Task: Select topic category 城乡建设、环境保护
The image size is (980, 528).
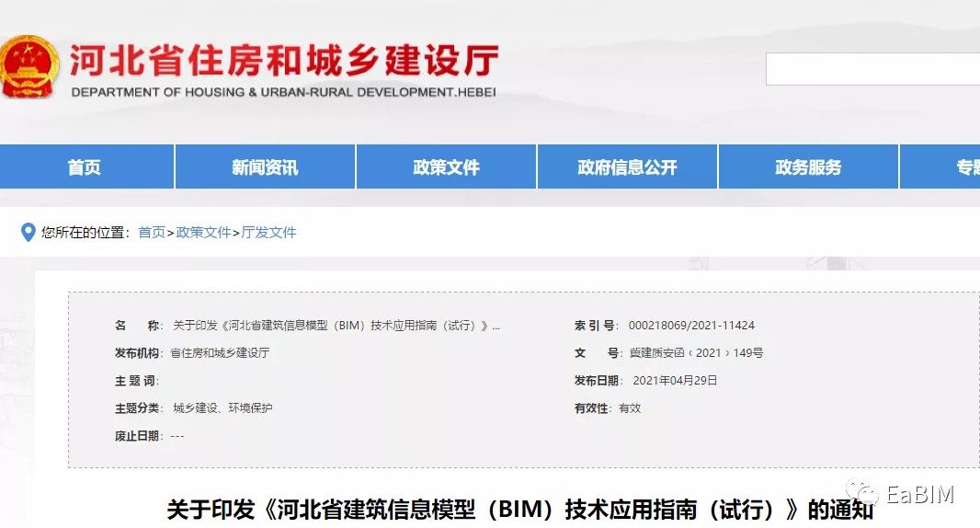Action: 222,407
